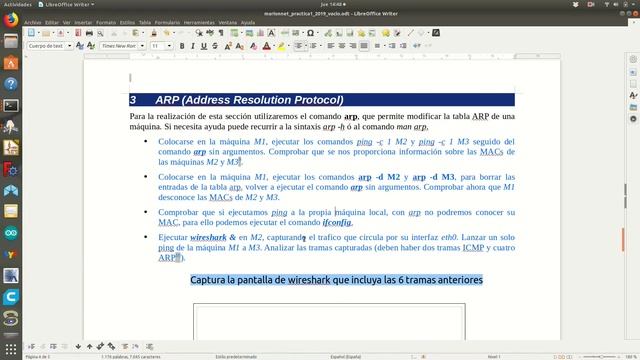The height and width of the screenshot is (360, 640).
Task: Open the Archivo menu
Action: (32, 22)
